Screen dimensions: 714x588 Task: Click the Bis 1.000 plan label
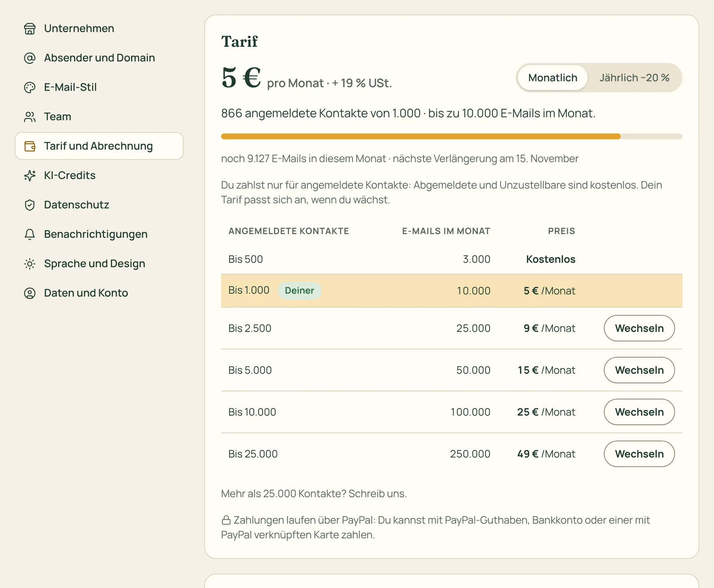(x=249, y=290)
